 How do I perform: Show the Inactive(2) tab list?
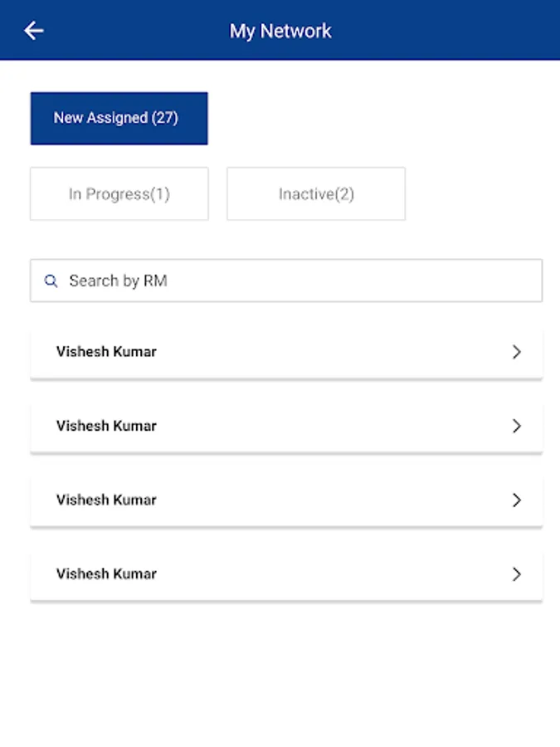click(315, 194)
